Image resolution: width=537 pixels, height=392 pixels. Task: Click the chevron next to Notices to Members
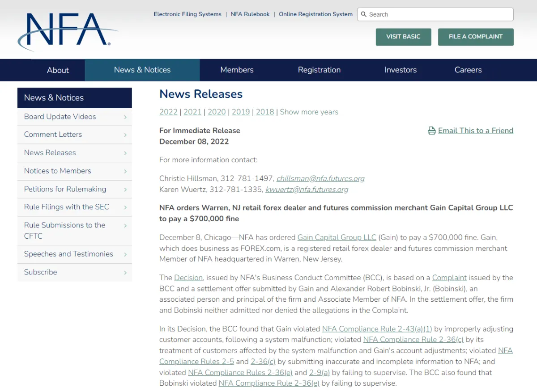click(125, 172)
